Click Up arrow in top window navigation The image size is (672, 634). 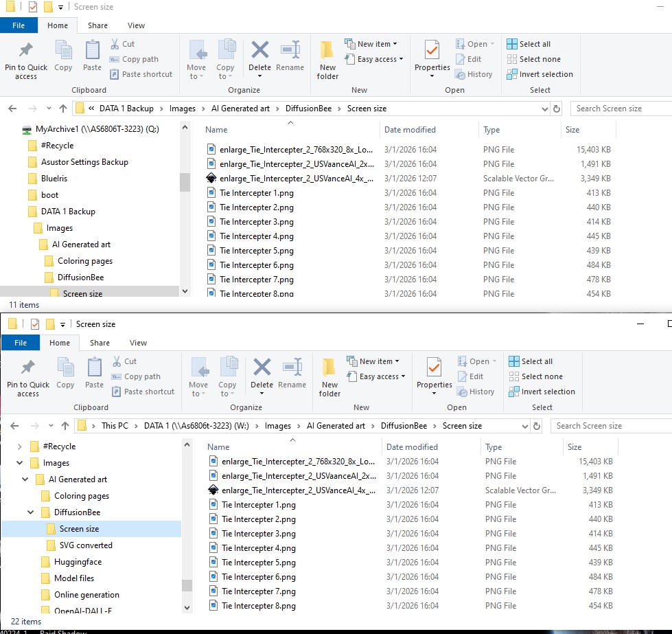coord(63,109)
